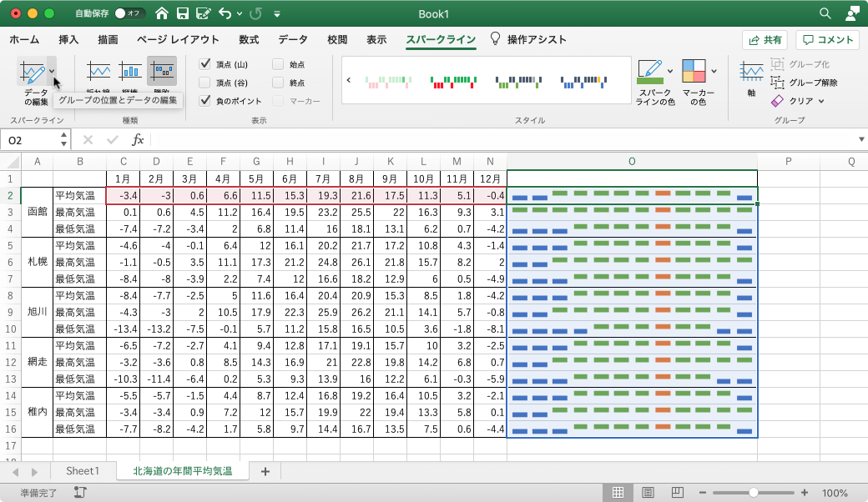
Task: Switch to Normal view icon
Action: tap(618, 492)
